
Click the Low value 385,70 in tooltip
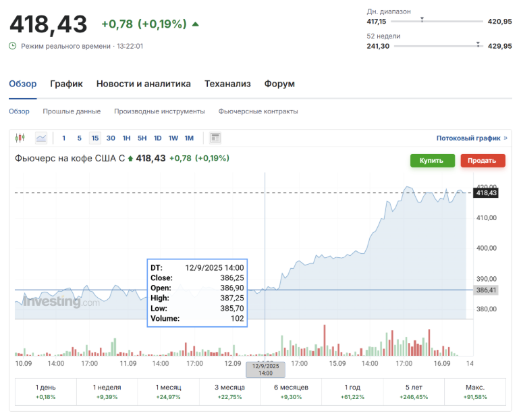[232, 309]
